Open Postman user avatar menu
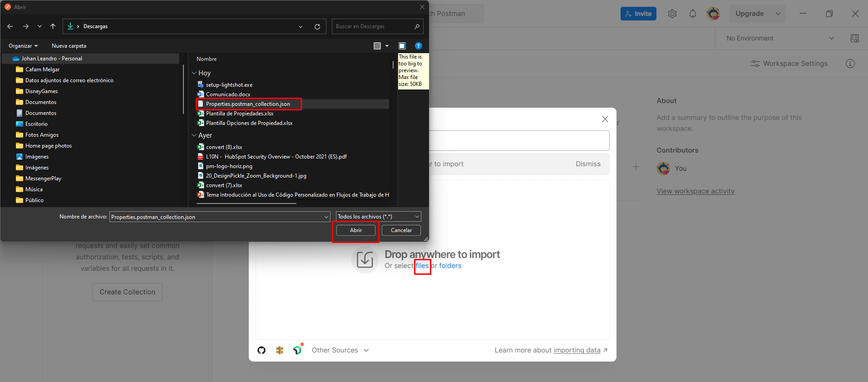The width and height of the screenshot is (868, 382). coord(713,14)
